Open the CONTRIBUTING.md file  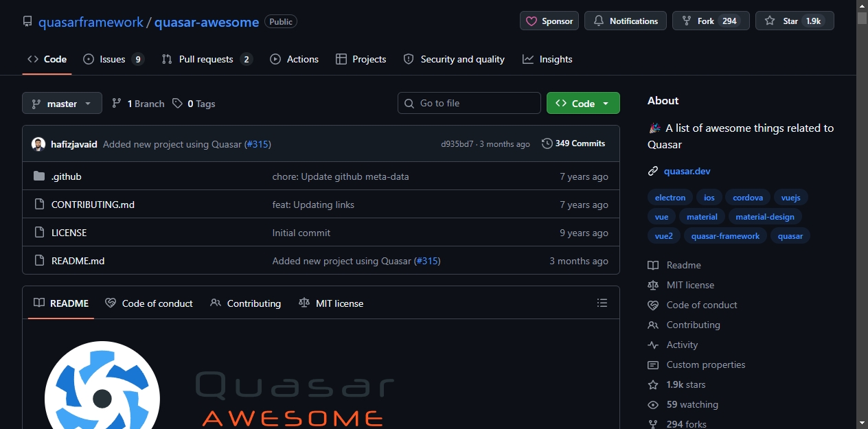tap(93, 205)
